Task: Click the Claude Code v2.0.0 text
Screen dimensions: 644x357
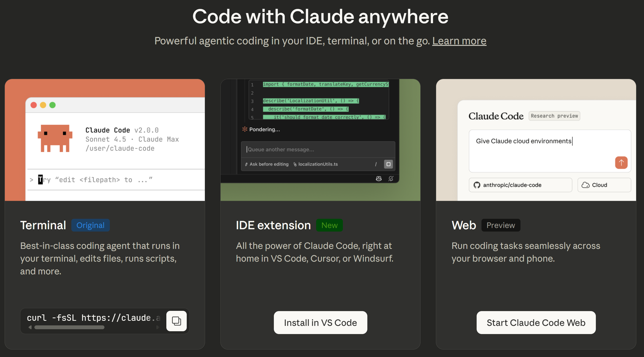Action: (122, 130)
